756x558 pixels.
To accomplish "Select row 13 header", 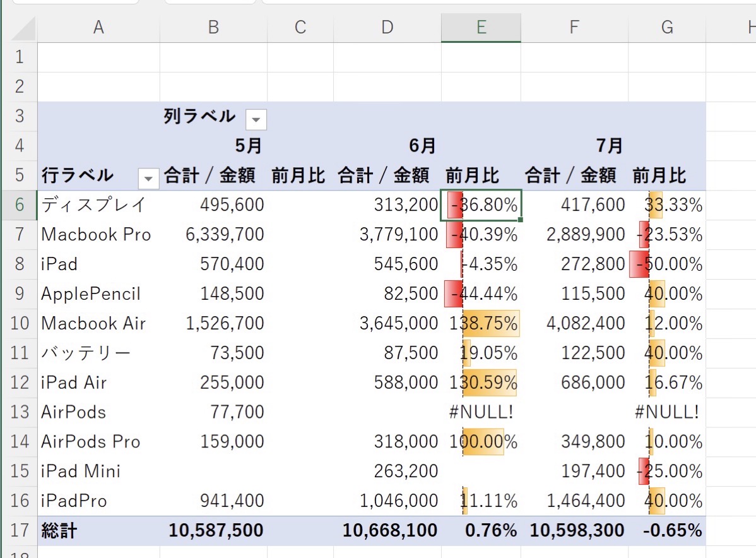I will tap(20, 412).
